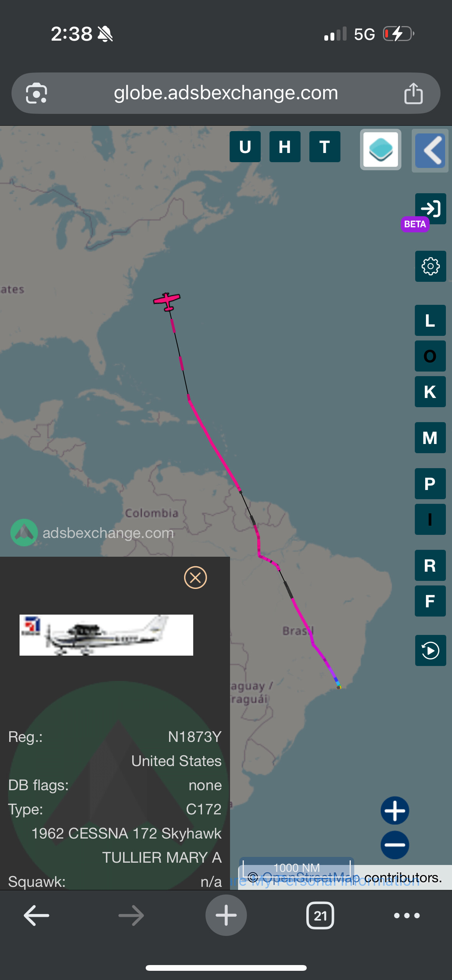Click the K button

pos(430,391)
